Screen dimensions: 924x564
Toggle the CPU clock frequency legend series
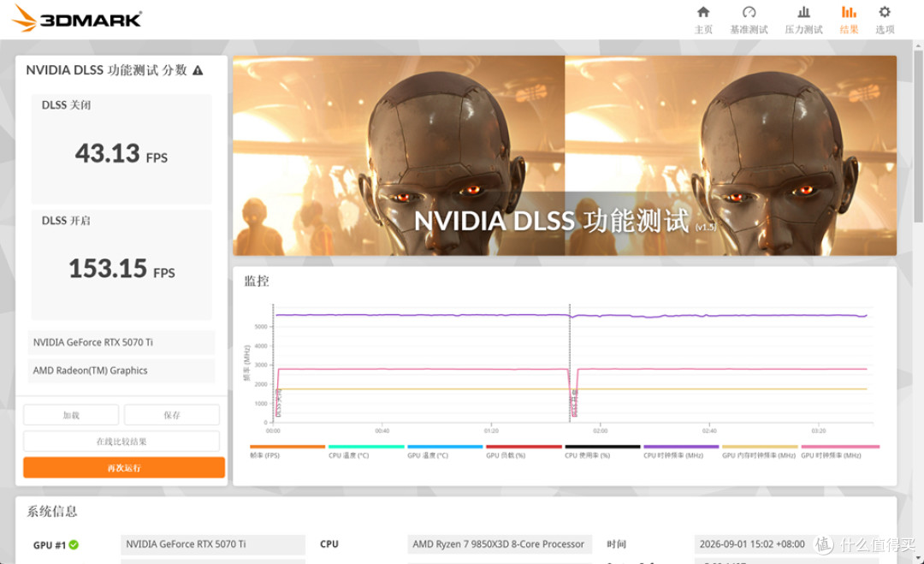[681, 451]
